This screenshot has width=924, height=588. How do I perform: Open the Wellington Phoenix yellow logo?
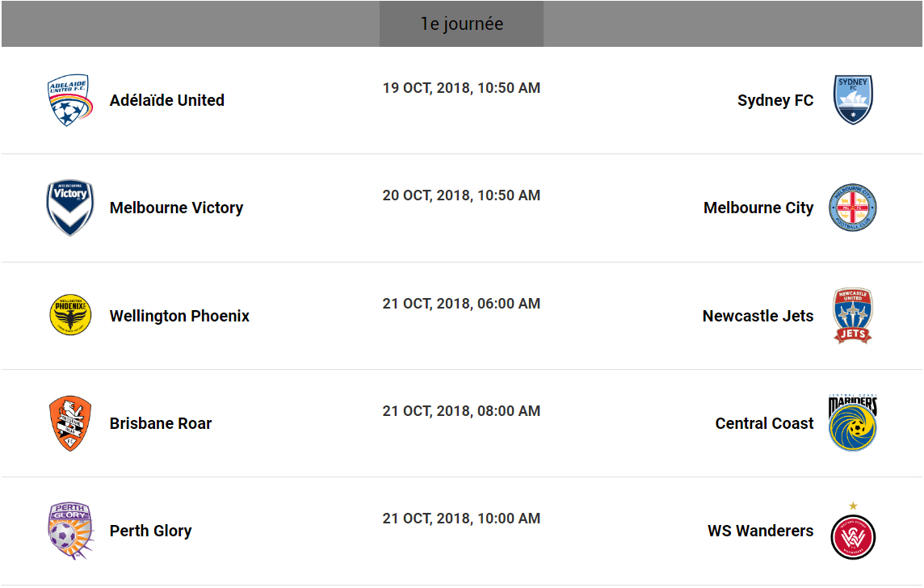(70, 315)
